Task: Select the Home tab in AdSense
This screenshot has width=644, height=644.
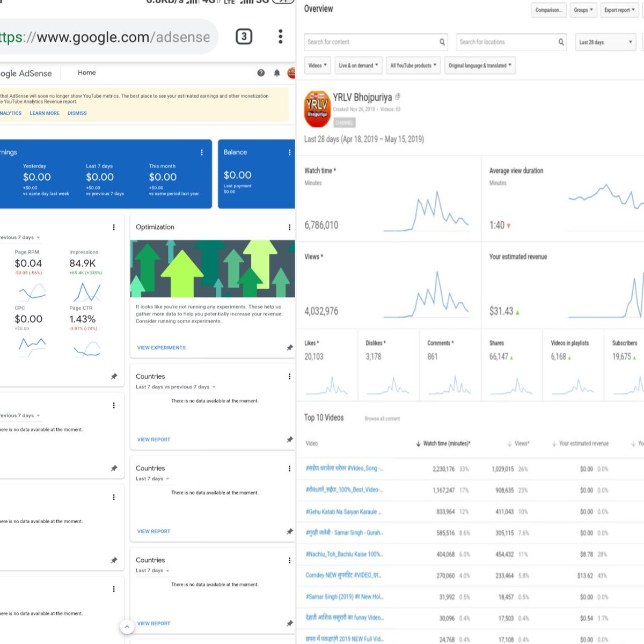Action: (87, 72)
